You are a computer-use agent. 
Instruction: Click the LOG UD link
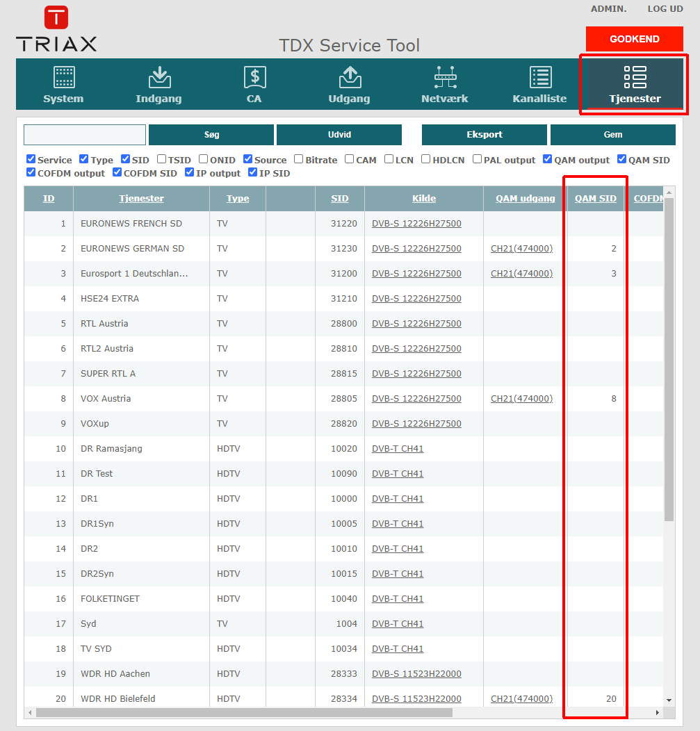click(x=665, y=9)
